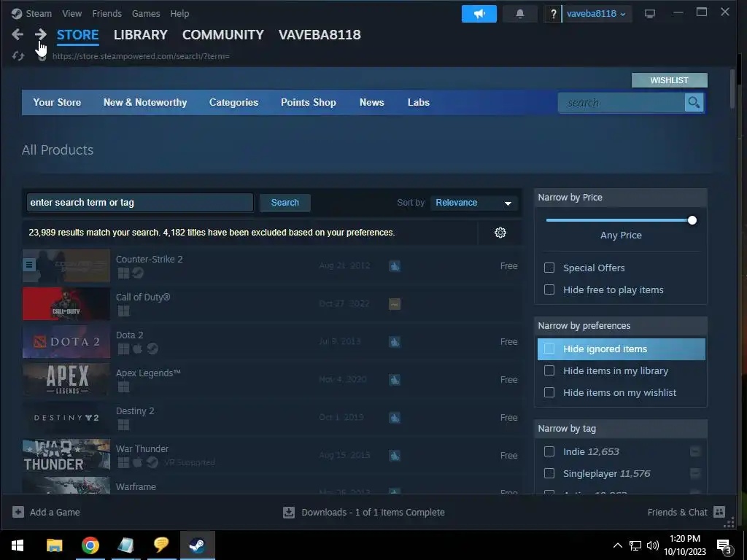
Task: Click the taskbar volume icon
Action: 653,545
